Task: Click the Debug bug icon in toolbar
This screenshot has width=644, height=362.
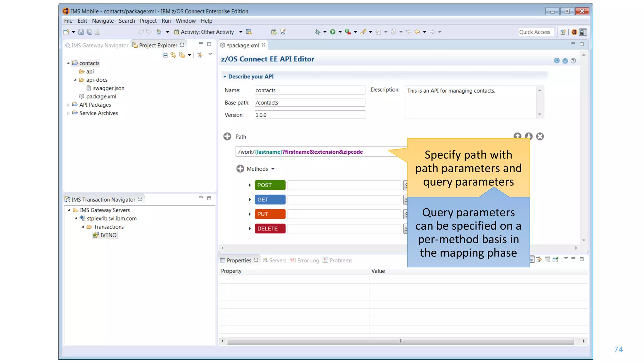Action: tap(318, 32)
